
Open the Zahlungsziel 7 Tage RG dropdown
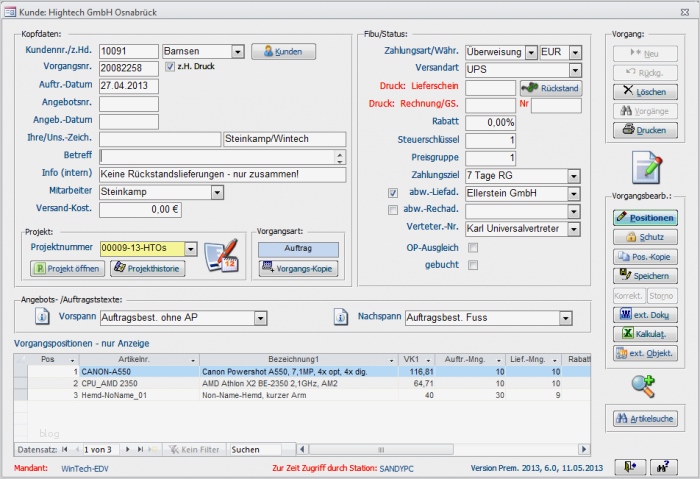click(574, 175)
